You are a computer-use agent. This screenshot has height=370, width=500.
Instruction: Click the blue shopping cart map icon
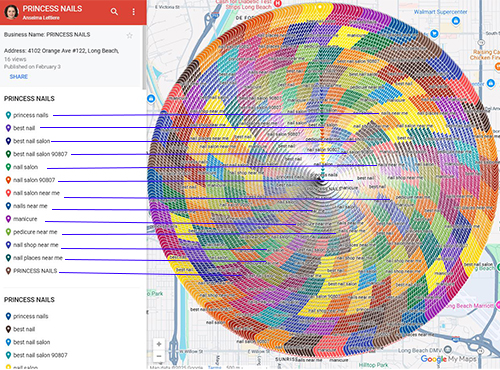(x=434, y=33)
